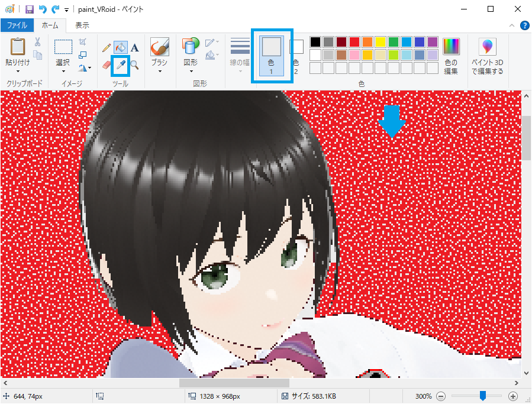The height and width of the screenshot is (404, 532).
Task: Open the Paint app icon in title bar
Action: pyautogui.click(x=10, y=9)
